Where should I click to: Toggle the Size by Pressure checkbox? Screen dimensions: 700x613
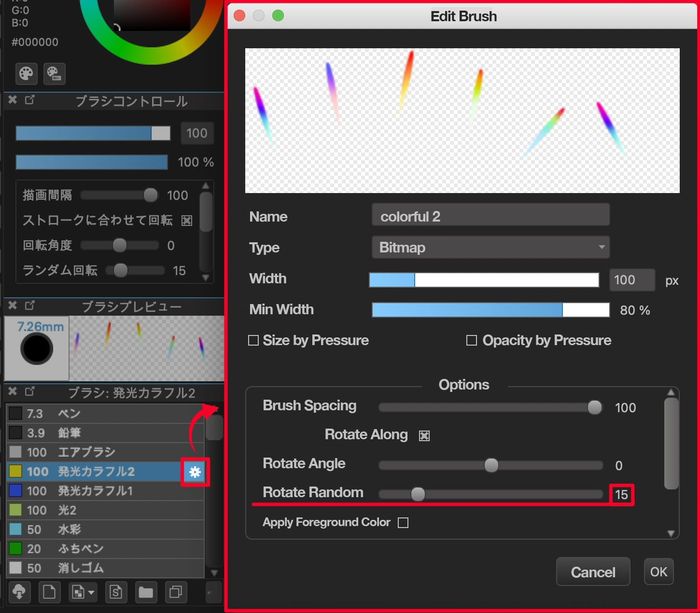pyautogui.click(x=253, y=340)
